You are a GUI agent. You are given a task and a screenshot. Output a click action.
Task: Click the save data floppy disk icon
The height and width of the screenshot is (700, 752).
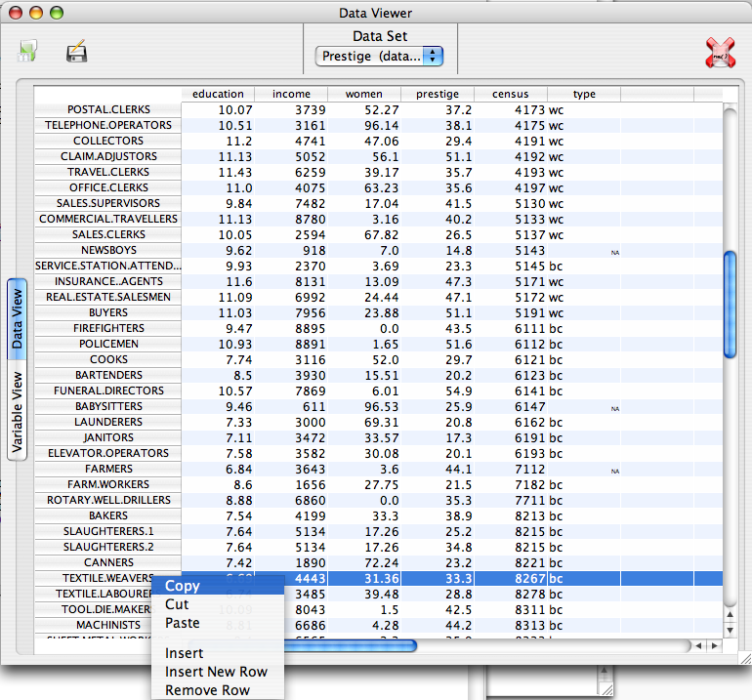coord(77,53)
